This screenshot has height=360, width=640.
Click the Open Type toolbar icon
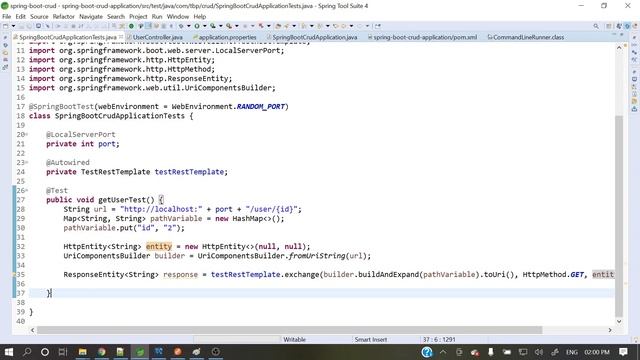click(x=278, y=26)
